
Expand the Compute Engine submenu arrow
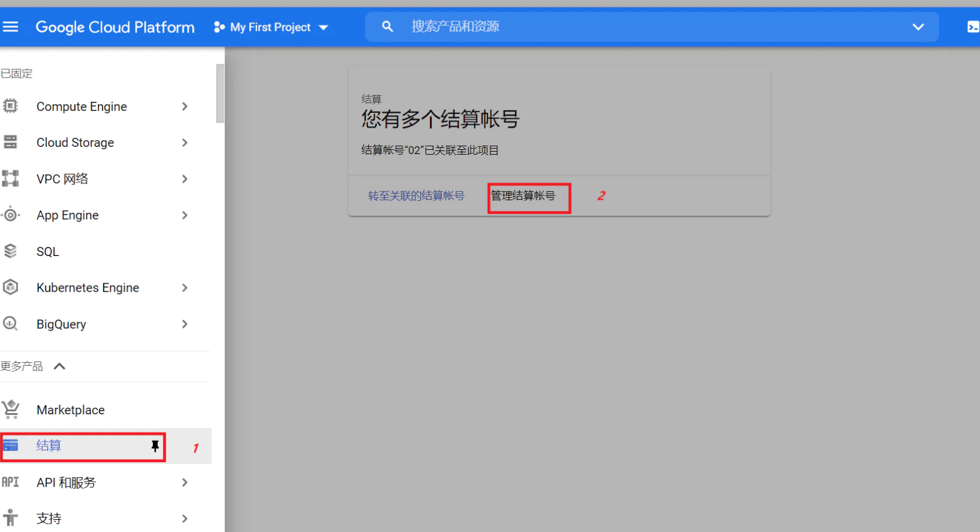tap(185, 106)
